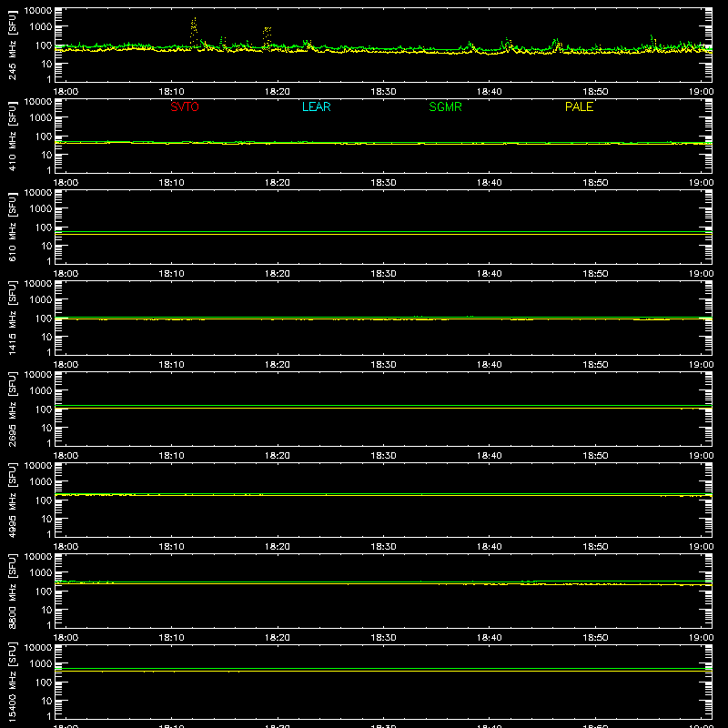Image resolution: width=728 pixels, height=728 pixels.
Task: Click the 10 tick on the 1415 MHz axis
Action: point(46,337)
